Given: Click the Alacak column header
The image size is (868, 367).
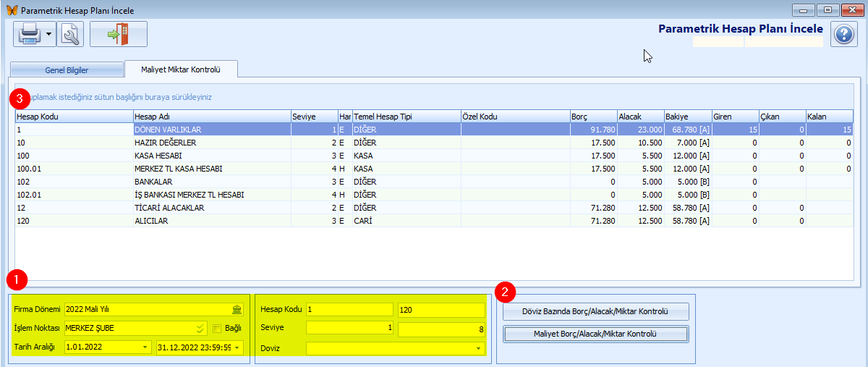Looking at the screenshot, I should point(640,117).
